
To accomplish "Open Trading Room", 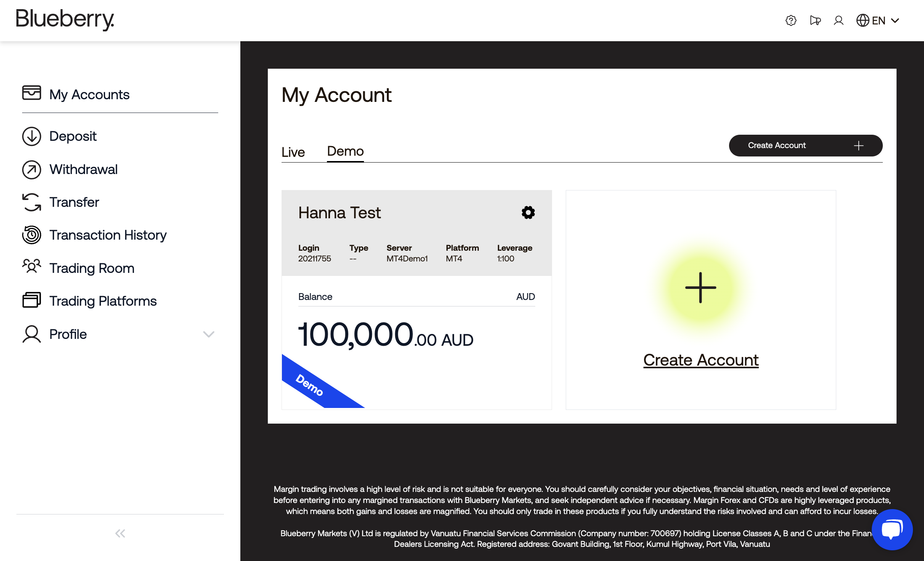I will click(92, 268).
